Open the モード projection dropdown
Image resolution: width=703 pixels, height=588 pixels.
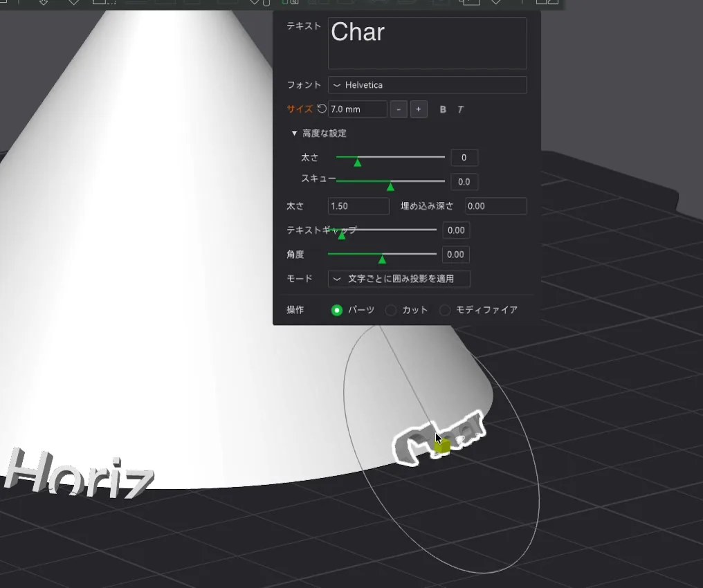399,279
